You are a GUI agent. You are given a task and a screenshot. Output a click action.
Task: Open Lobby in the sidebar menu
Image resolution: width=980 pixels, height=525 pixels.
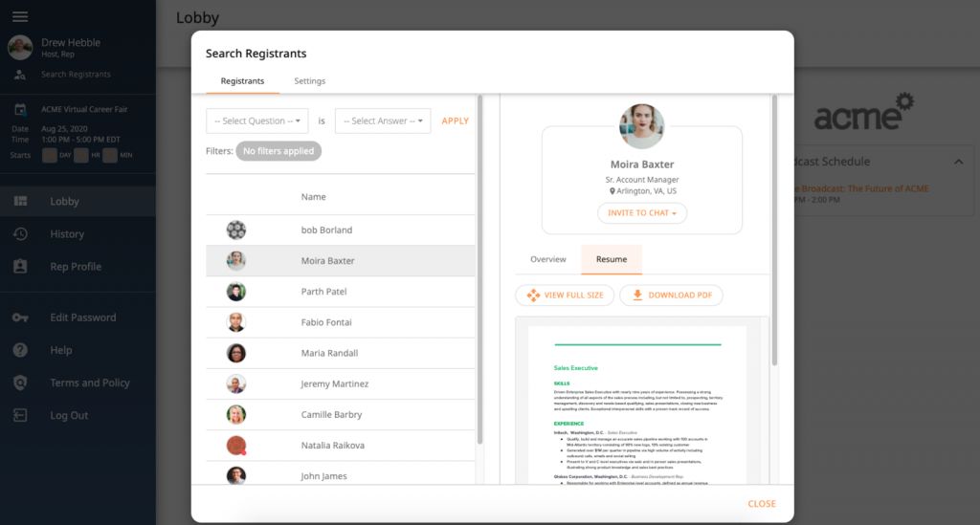pos(78,201)
